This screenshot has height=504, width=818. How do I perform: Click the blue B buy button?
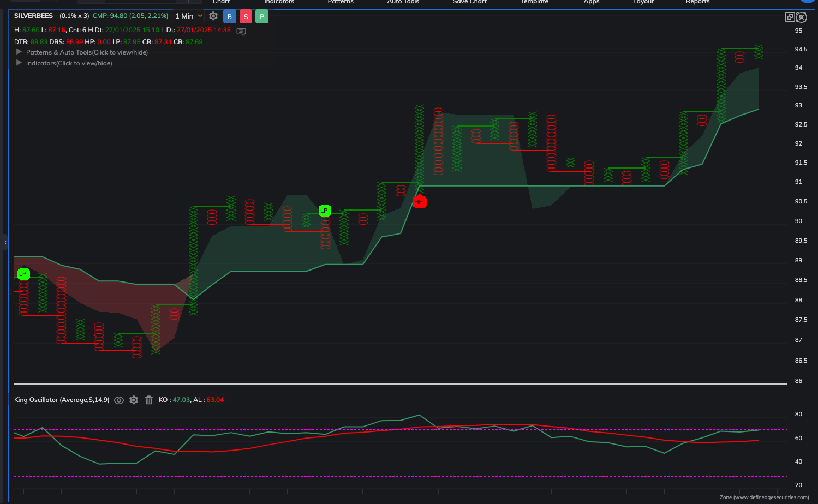coord(230,16)
